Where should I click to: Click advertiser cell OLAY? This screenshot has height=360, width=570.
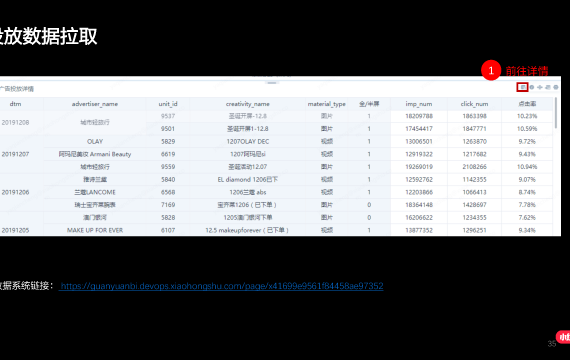pyautogui.click(x=95, y=141)
